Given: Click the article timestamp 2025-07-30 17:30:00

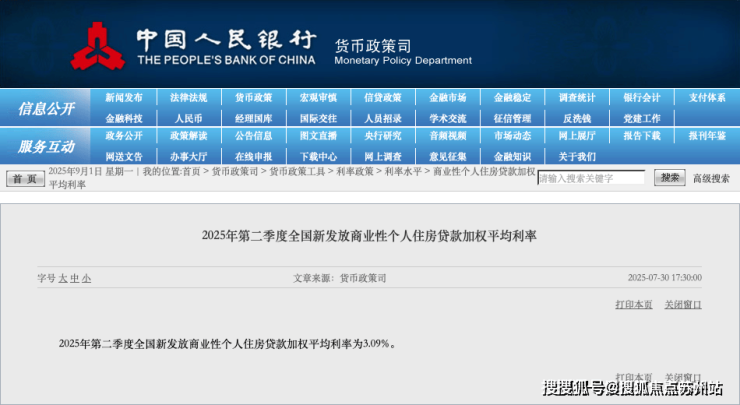Looking at the screenshot, I should pos(664,278).
